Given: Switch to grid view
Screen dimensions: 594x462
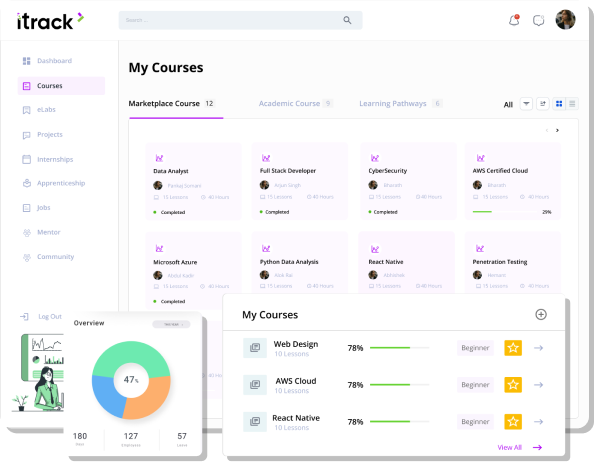Looking at the screenshot, I should tap(559, 103).
